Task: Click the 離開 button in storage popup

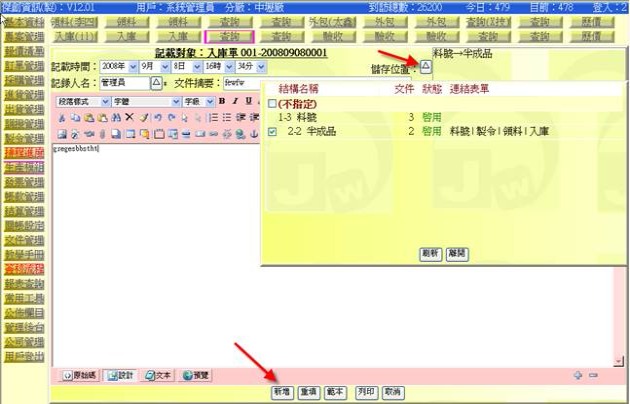Action: click(x=459, y=255)
